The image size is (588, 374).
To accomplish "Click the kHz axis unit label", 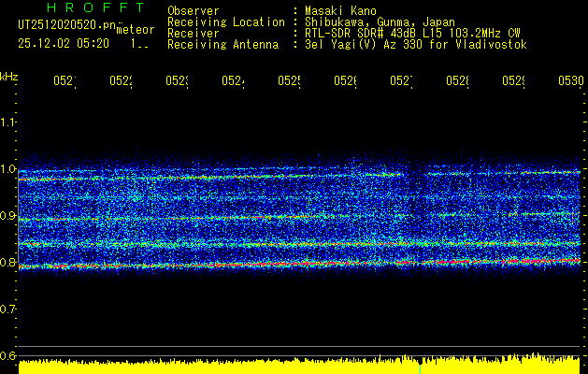I will click(8, 77).
